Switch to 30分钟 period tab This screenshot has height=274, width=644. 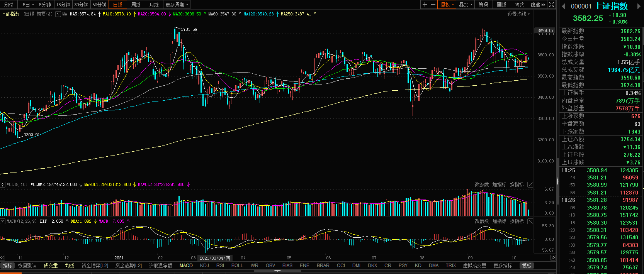click(x=81, y=5)
